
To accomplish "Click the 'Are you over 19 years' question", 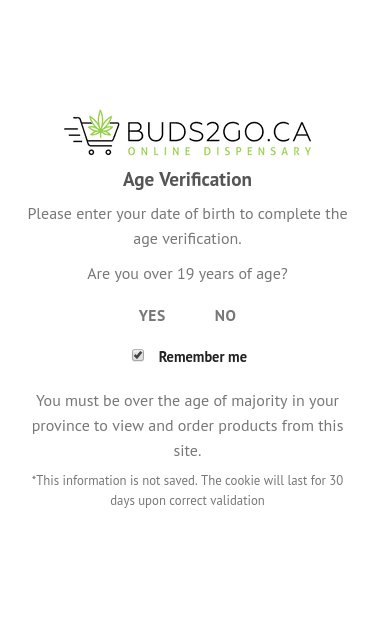I will tap(188, 274).
